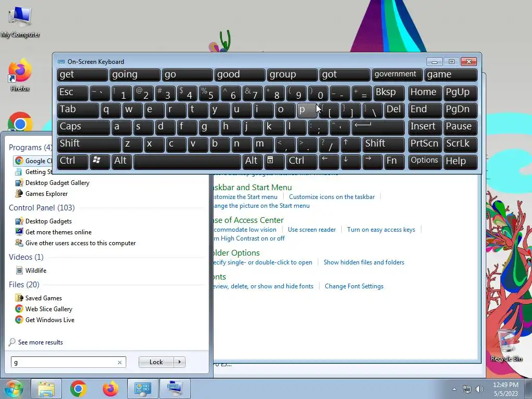Toggle the right Shift key
The width and height of the screenshot is (532, 399).
383,144
